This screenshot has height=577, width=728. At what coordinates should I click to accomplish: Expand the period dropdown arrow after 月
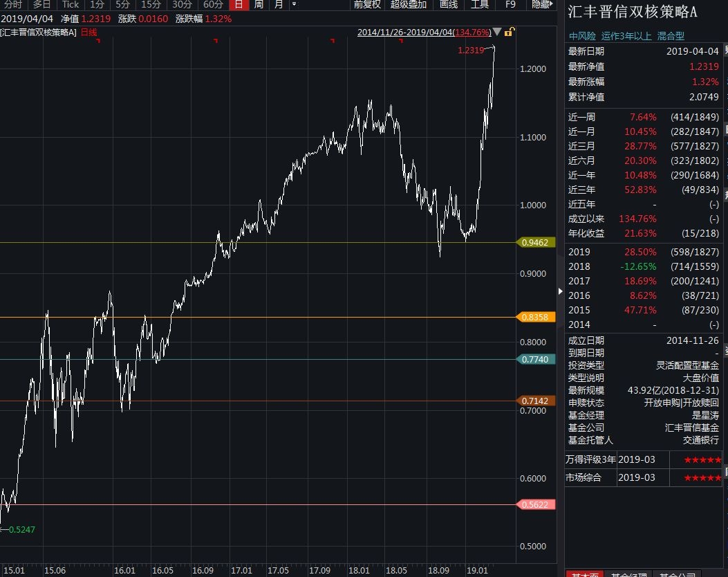pos(294,5)
